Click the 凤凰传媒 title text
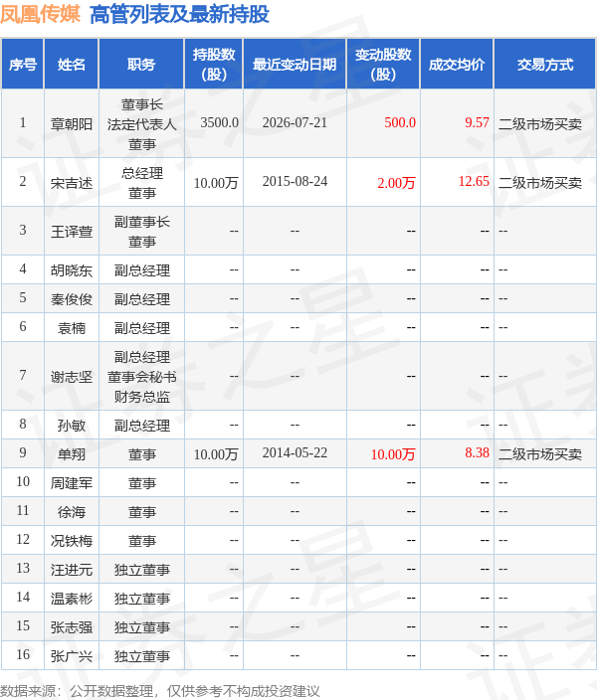 point(40,14)
